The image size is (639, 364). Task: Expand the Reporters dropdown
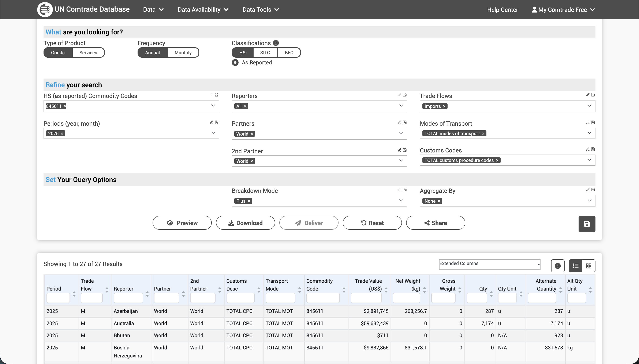tap(401, 106)
